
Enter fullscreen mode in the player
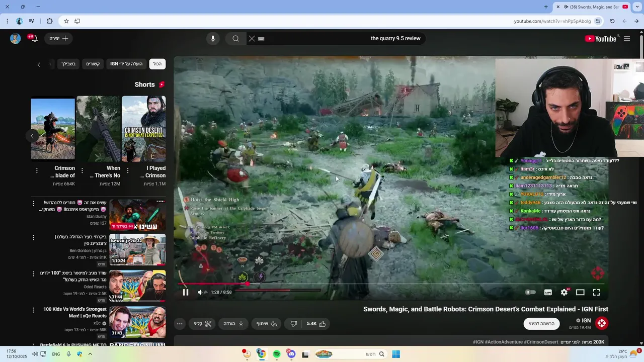(x=596, y=292)
